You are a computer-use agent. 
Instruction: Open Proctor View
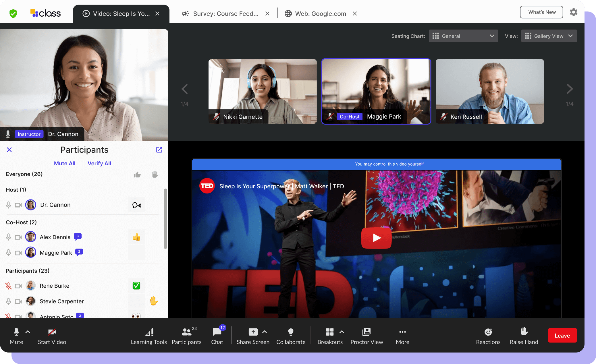point(367,336)
